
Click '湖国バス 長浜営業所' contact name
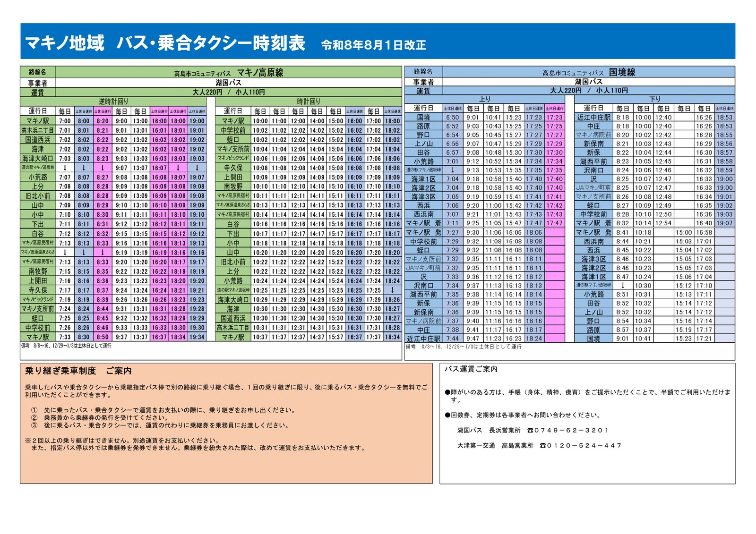[489, 430]
